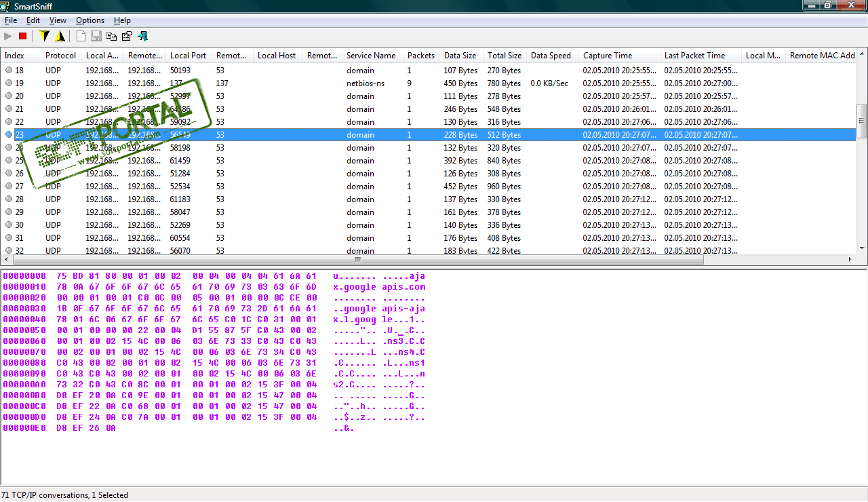Select the netbios-ns service cell

coord(365,83)
